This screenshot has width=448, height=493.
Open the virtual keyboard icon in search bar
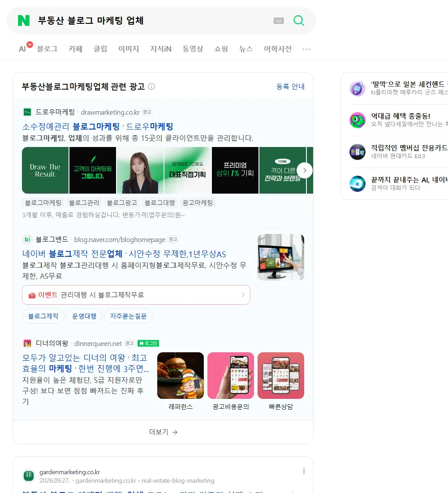[279, 21]
